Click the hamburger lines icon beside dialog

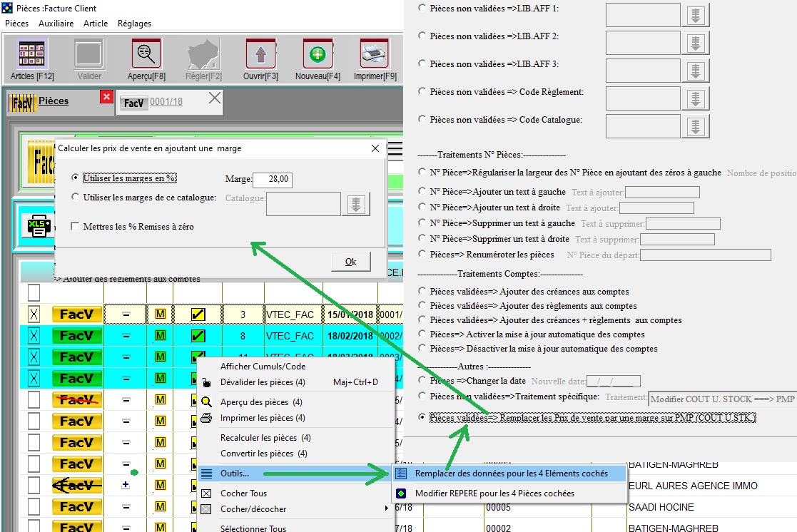(395, 149)
